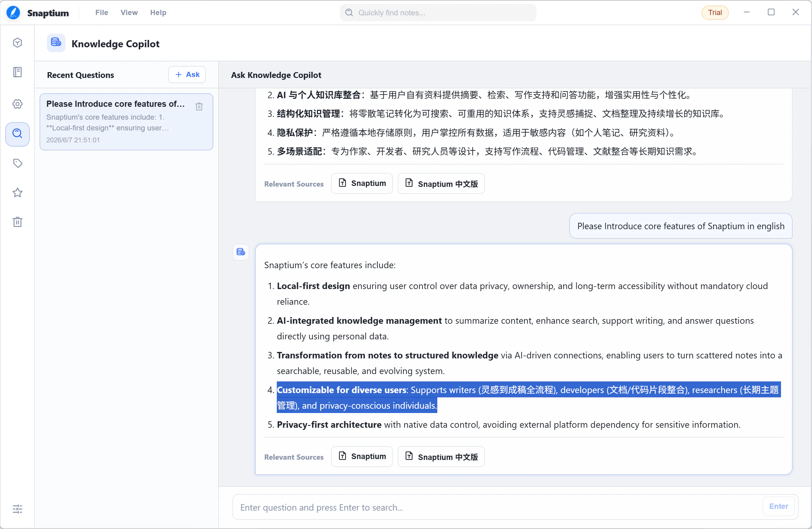Viewport: 812px width, 529px height.
Task: Click 'Relevant Sources' label under Chinese answer
Action: (294, 184)
